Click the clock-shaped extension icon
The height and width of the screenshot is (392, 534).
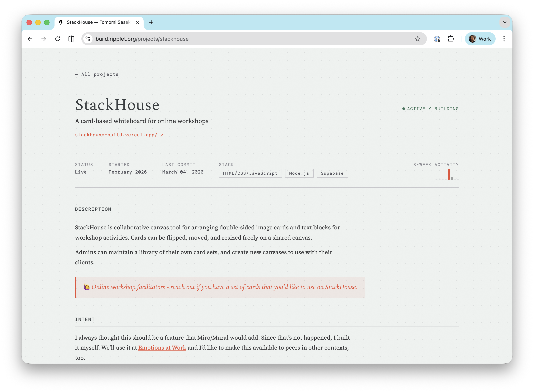pos(437,39)
